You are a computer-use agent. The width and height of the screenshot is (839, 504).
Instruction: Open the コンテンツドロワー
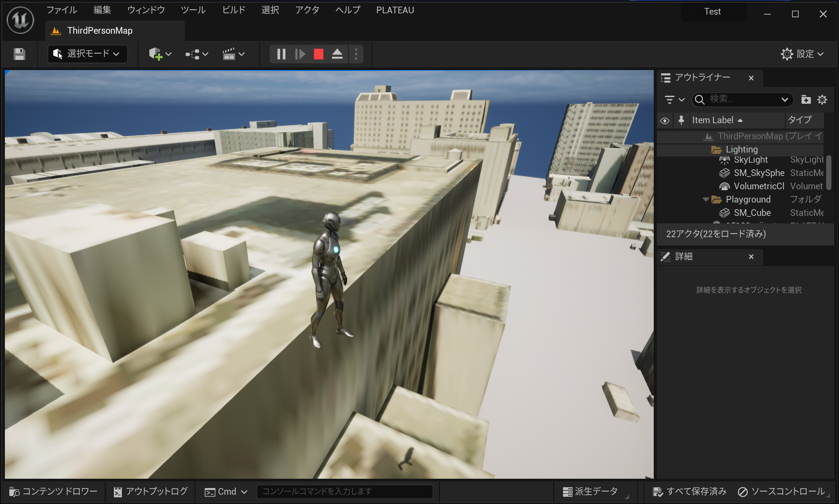53,491
